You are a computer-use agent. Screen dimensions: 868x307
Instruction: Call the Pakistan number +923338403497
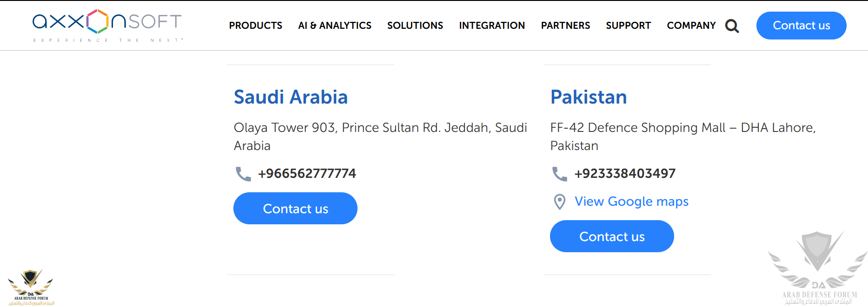coord(625,174)
